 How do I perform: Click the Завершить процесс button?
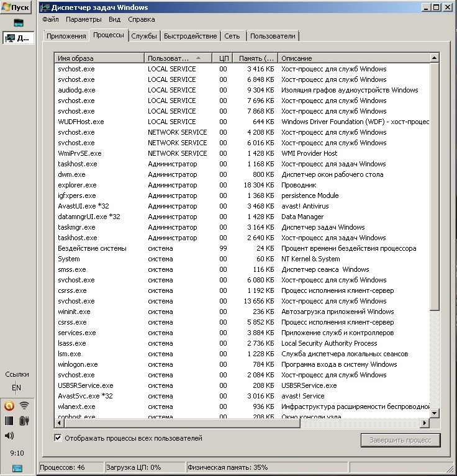pos(400,440)
